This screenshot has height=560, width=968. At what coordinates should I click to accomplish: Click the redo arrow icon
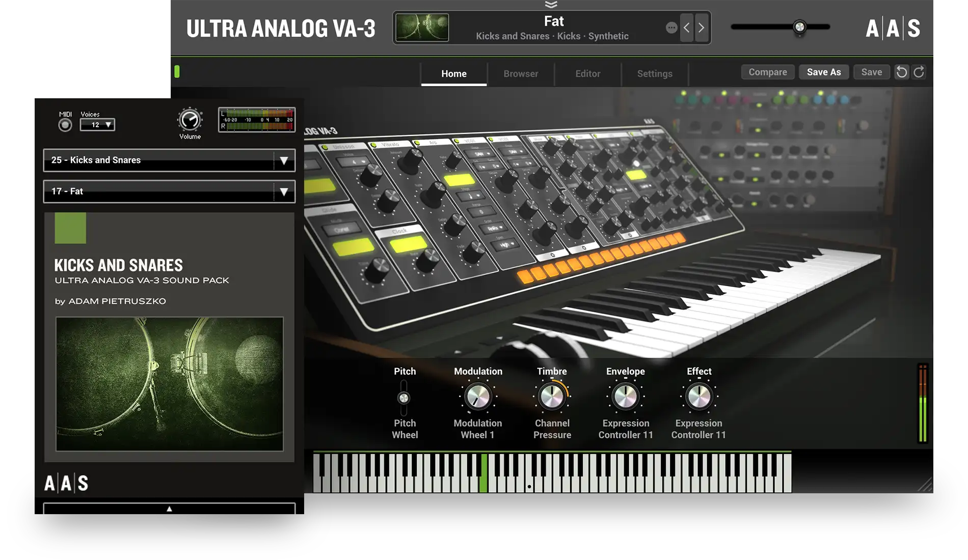[919, 72]
